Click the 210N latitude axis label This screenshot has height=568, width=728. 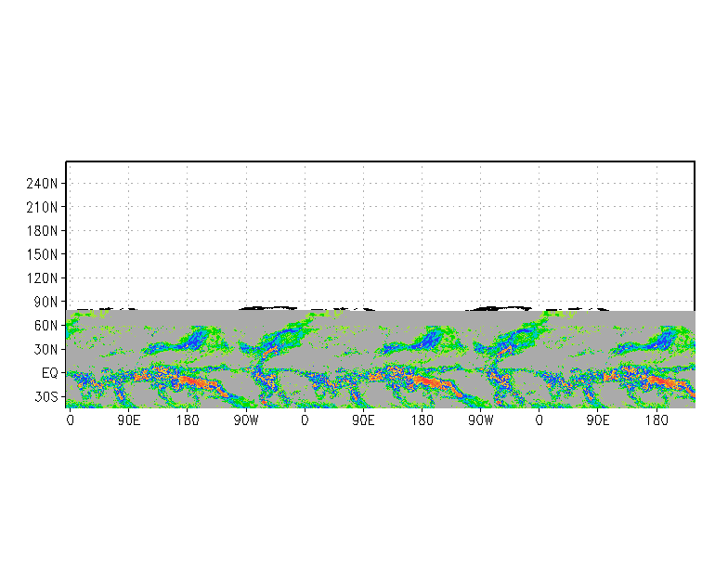42,208
